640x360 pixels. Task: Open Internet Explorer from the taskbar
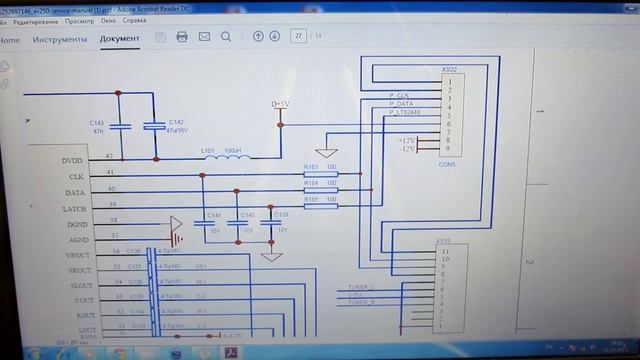64,353
